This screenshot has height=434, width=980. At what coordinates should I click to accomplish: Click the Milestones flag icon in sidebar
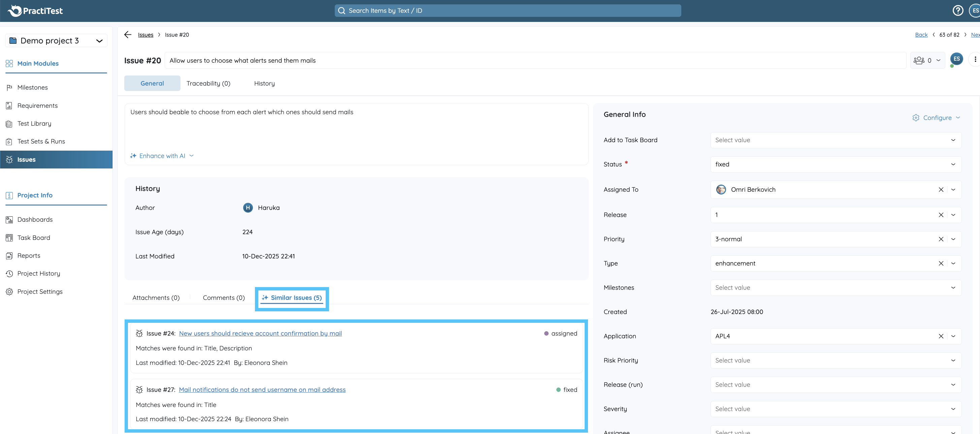coord(9,88)
